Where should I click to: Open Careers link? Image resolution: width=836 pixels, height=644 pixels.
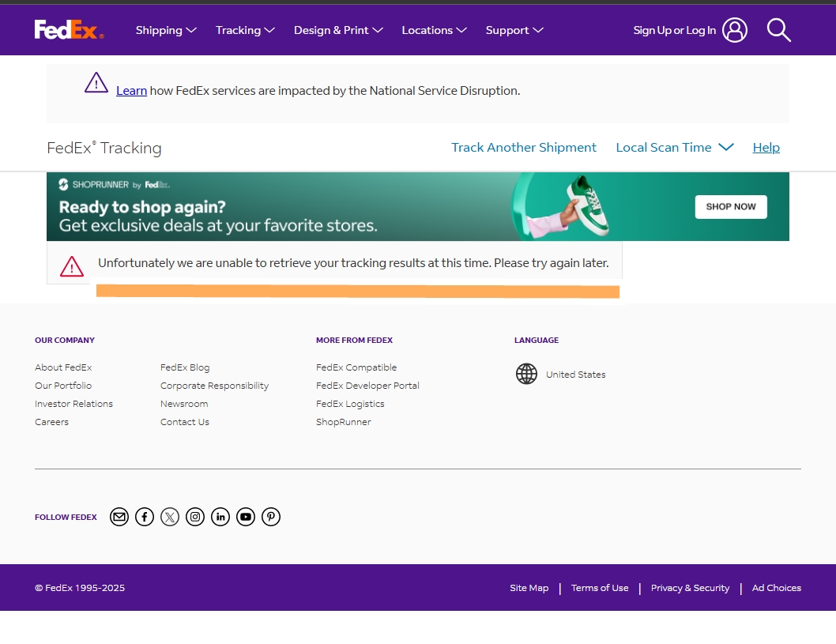tap(51, 422)
